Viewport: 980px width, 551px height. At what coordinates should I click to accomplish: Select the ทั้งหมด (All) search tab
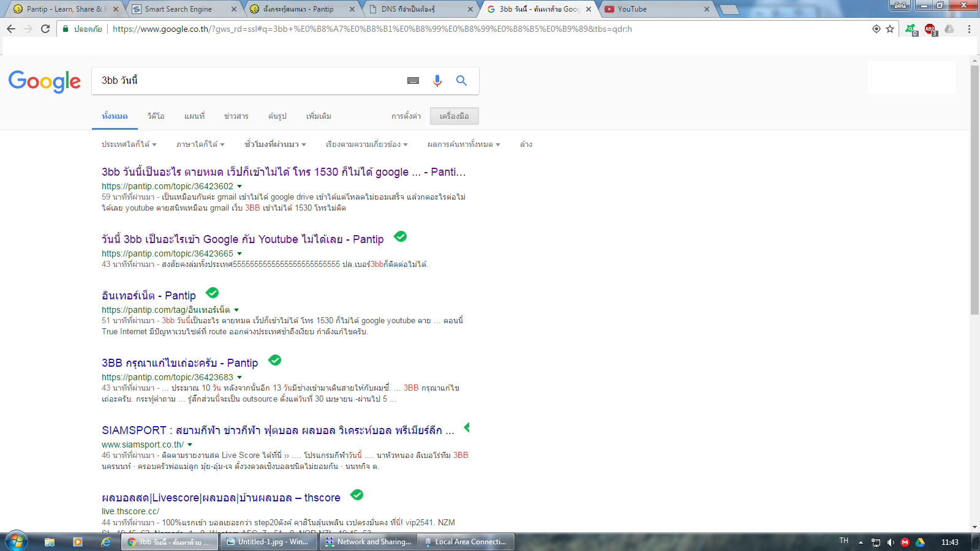[x=115, y=116]
